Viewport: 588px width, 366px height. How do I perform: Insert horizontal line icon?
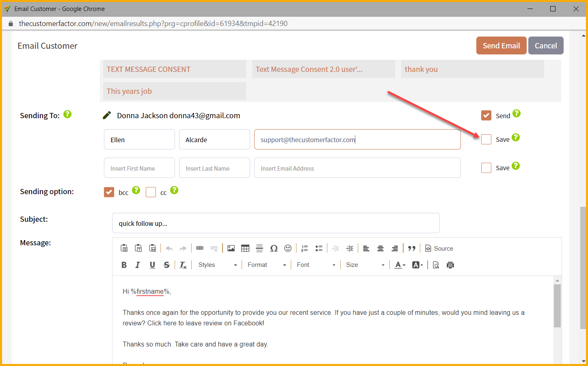[259, 248]
